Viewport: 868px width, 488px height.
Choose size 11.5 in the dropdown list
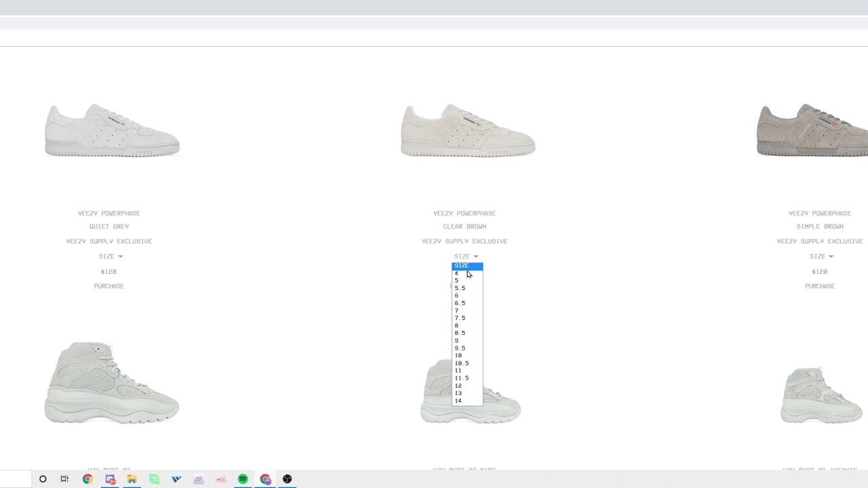(467, 378)
